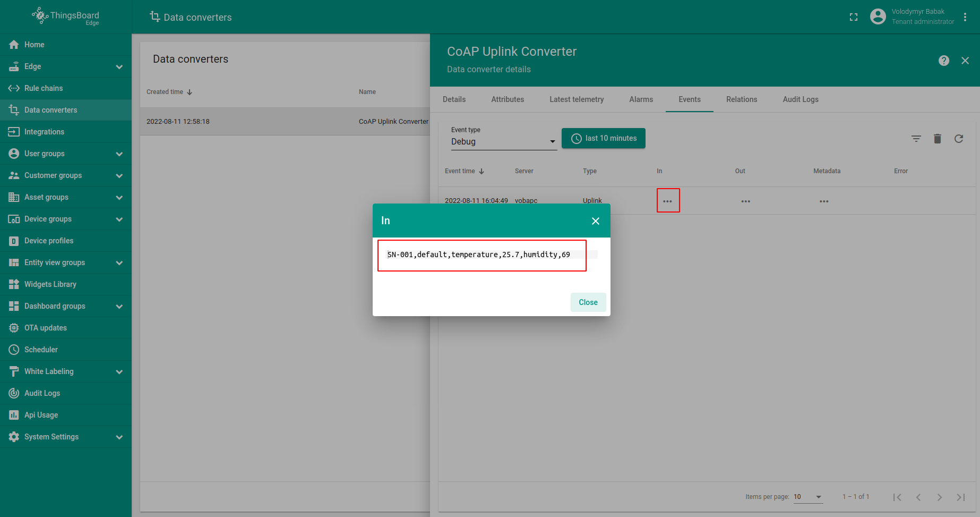This screenshot has height=517, width=980.
Task: Go to last events page
Action: point(961,497)
